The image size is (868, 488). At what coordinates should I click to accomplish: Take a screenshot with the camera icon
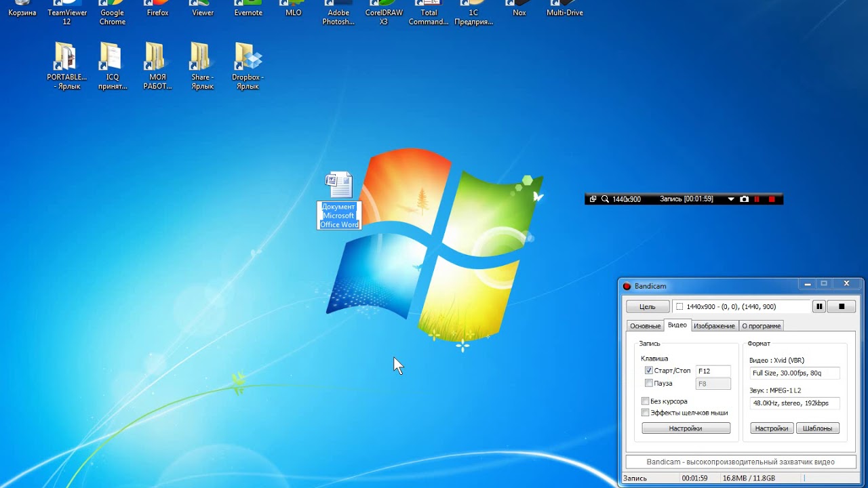744,199
